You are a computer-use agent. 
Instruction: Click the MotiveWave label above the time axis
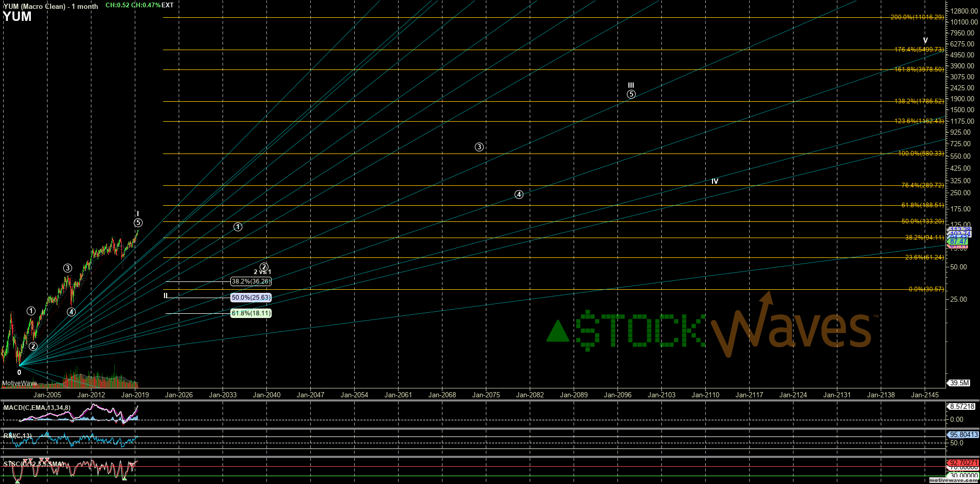tap(20, 383)
